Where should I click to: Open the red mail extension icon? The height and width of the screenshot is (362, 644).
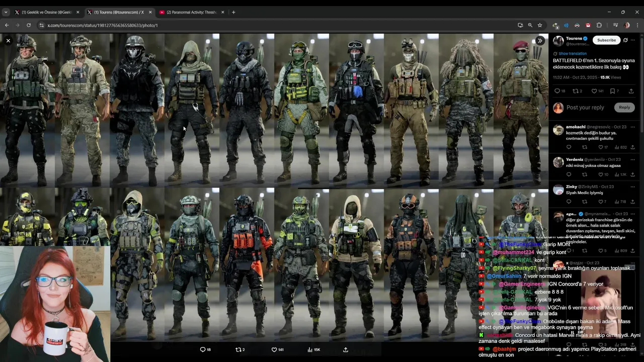[588, 25]
